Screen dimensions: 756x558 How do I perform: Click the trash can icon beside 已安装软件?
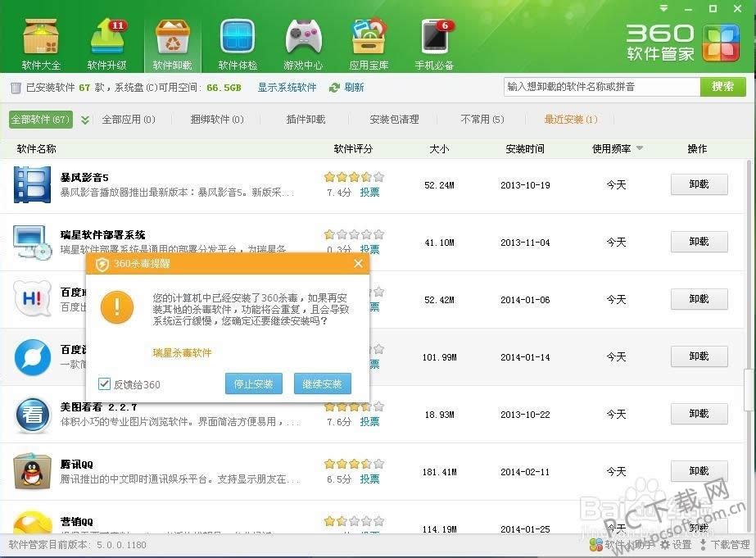[x=16, y=88]
